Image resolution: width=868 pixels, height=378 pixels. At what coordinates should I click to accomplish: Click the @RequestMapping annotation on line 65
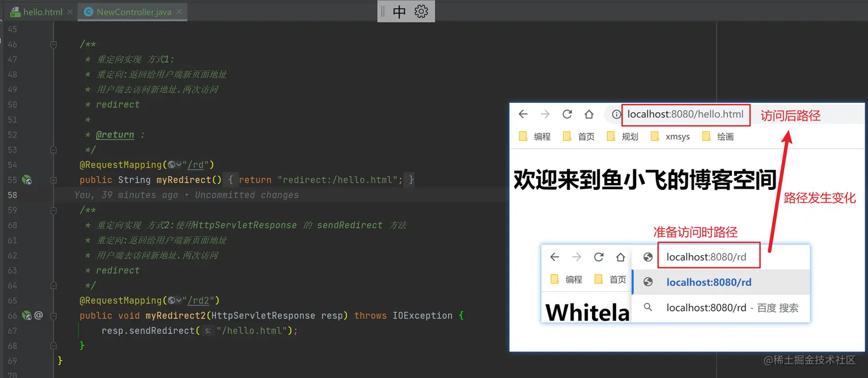click(x=121, y=301)
